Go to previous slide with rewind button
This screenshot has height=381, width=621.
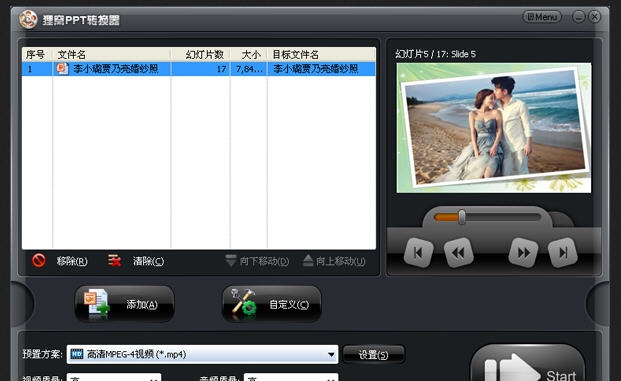[x=458, y=253]
